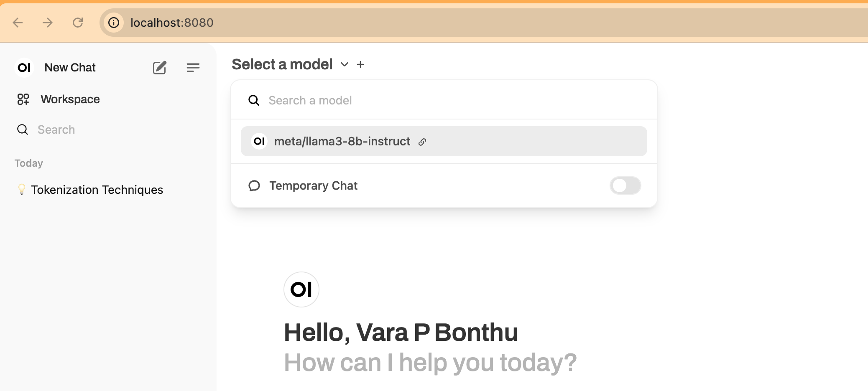This screenshot has height=391, width=868.
Task: Collapse the Select a model dropdown chevron
Action: 345,64
